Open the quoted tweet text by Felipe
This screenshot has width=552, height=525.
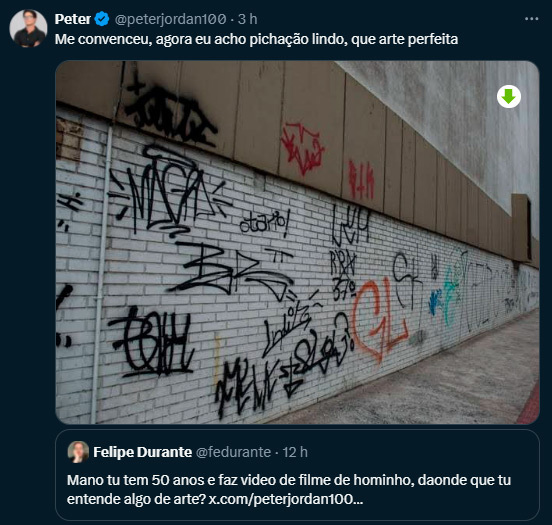tap(289, 489)
